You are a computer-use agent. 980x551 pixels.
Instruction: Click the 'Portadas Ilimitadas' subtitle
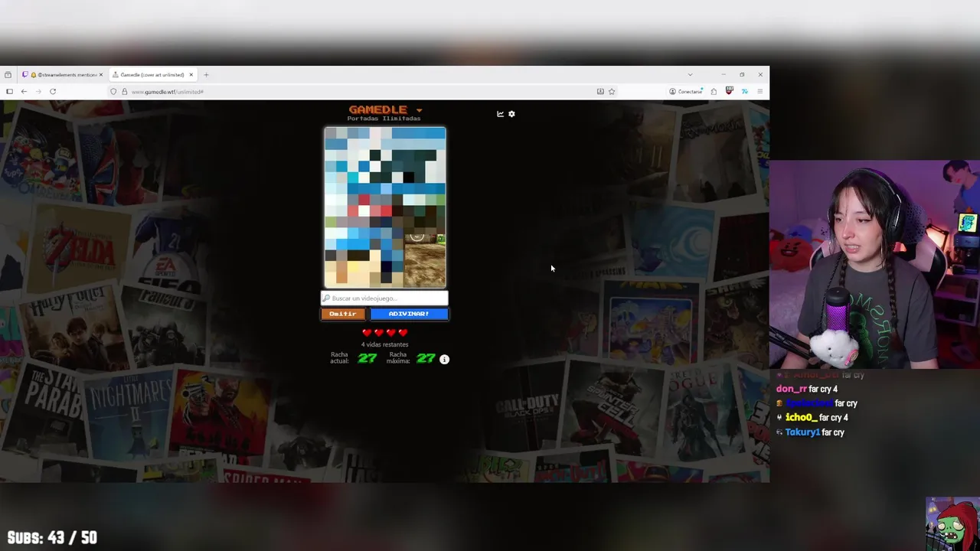click(384, 119)
